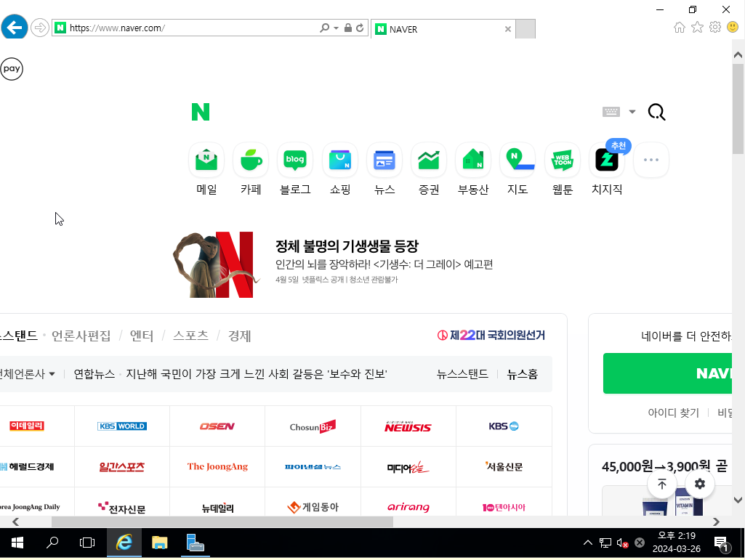Open the OSEN press logo
The width and height of the screenshot is (745, 560).
[217, 426]
